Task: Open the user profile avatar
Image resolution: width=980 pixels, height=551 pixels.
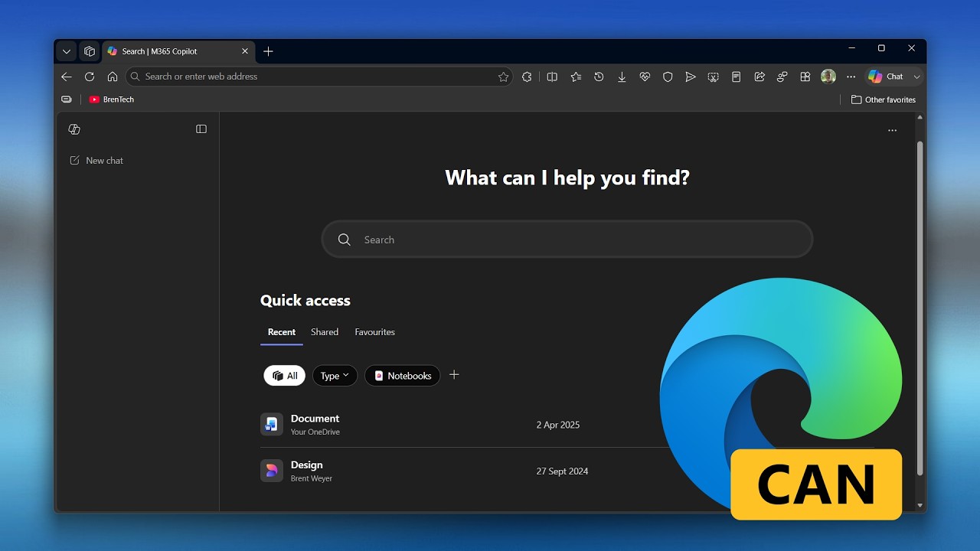Action: click(x=828, y=77)
